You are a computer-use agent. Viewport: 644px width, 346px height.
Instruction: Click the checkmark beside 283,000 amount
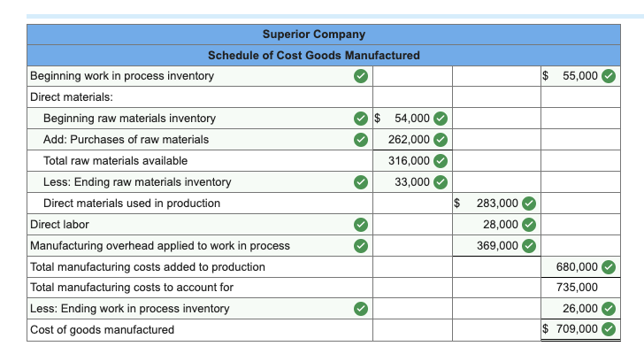click(529, 204)
